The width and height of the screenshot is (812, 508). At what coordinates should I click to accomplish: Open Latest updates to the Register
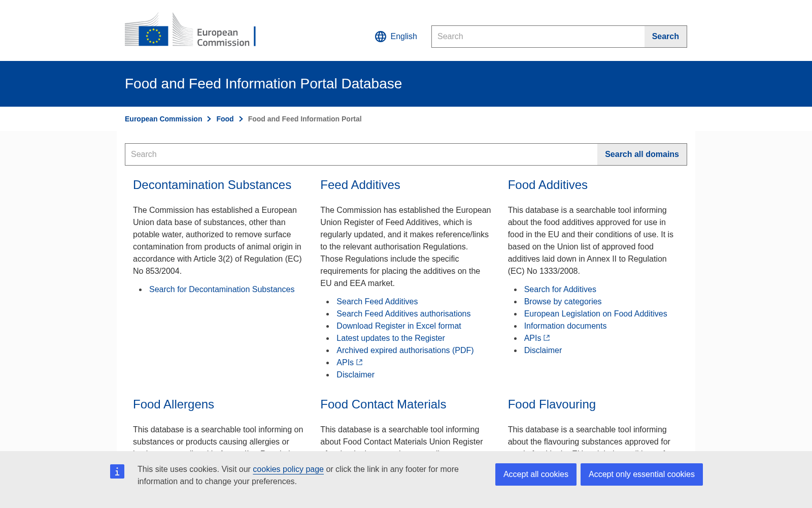coord(391,338)
